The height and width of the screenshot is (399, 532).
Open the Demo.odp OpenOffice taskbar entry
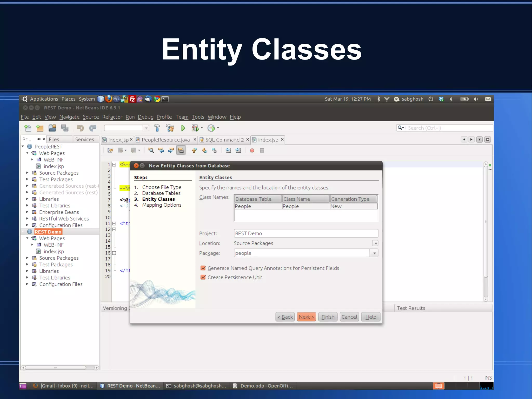pyautogui.click(x=263, y=386)
